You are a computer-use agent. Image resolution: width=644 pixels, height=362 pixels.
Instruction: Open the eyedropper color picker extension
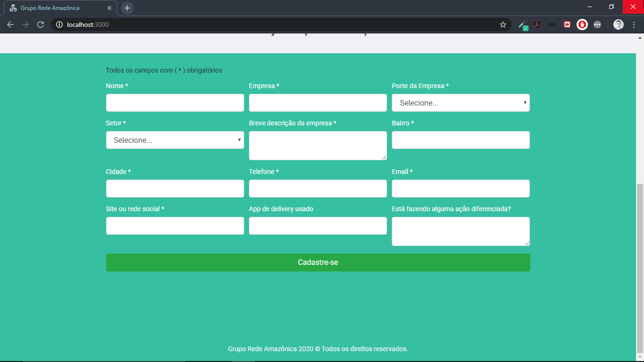522,25
